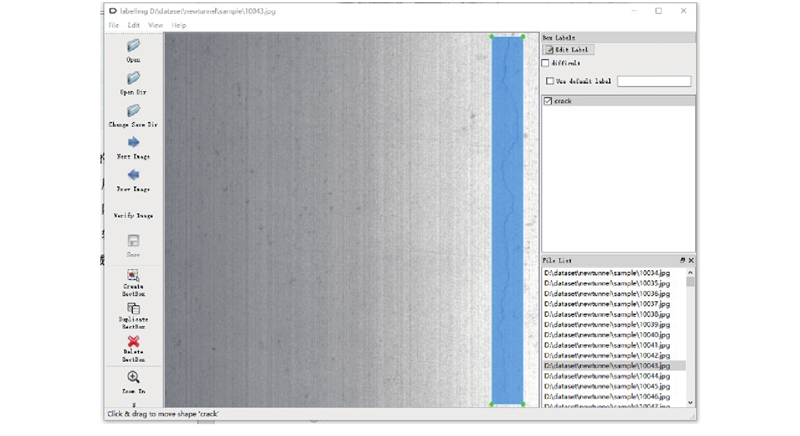Image resolution: width=800 pixels, height=436 pixels.
Task: Close the labelImg window
Action: coord(684,11)
